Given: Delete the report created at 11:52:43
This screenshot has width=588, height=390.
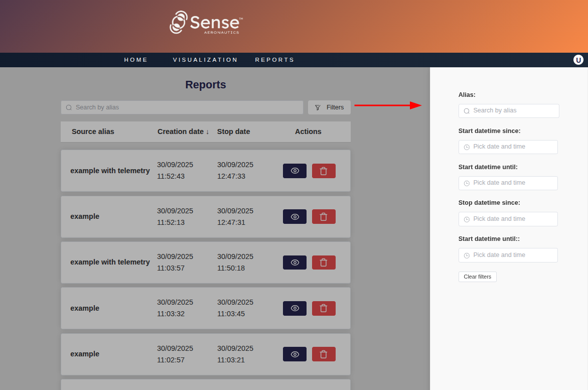Looking at the screenshot, I should tap(324, 171).
